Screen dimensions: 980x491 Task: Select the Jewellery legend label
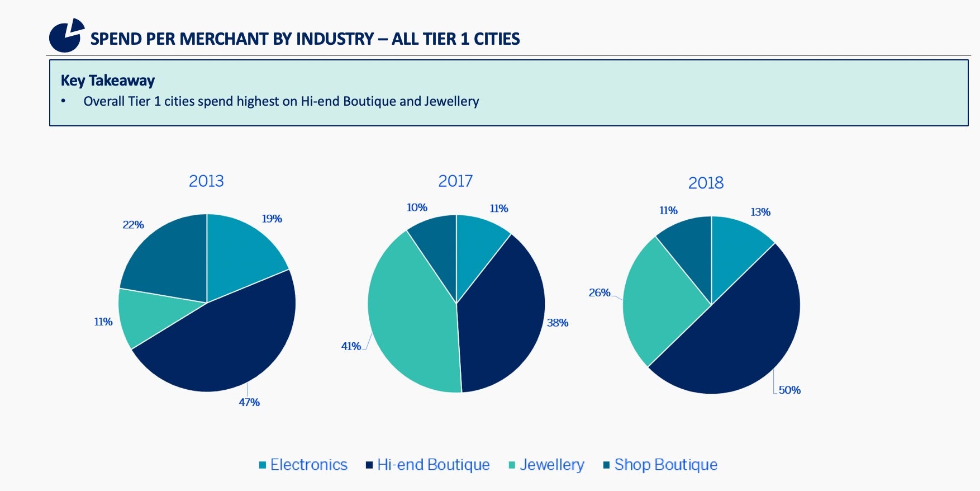click(552, 465)
